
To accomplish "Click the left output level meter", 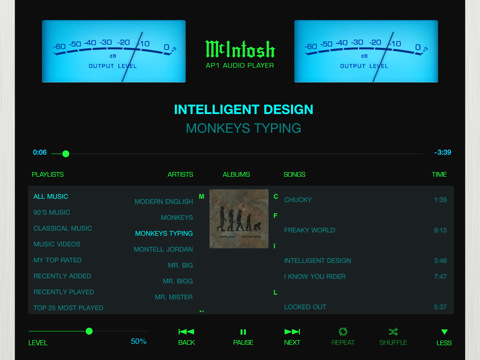I will [x=114, y=51].
